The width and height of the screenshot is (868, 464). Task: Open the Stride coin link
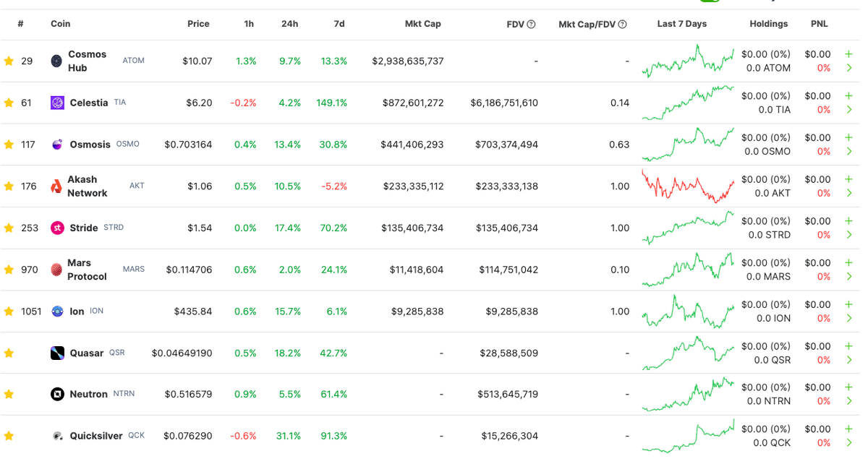pyautogui.click(x=84, y=228)
